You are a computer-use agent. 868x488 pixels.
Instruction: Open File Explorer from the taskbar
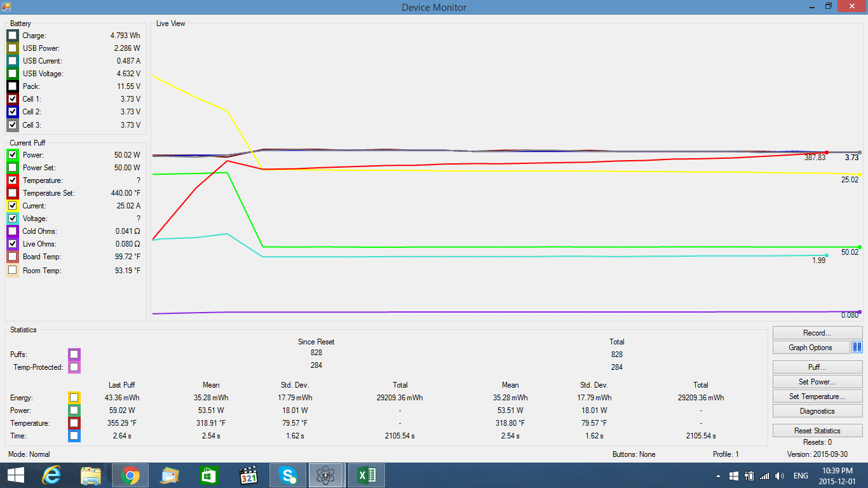pos(91,475)
